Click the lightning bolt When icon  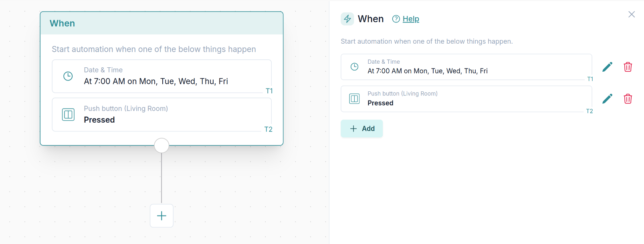click(347, 19)
